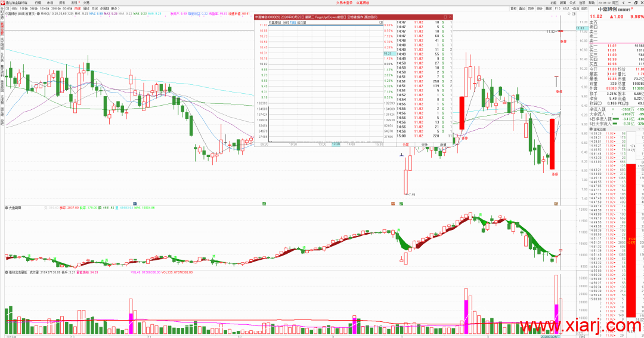Click the popup side-panel toggle icon
This screenshot has width=644, height=338.
(381, 23)
